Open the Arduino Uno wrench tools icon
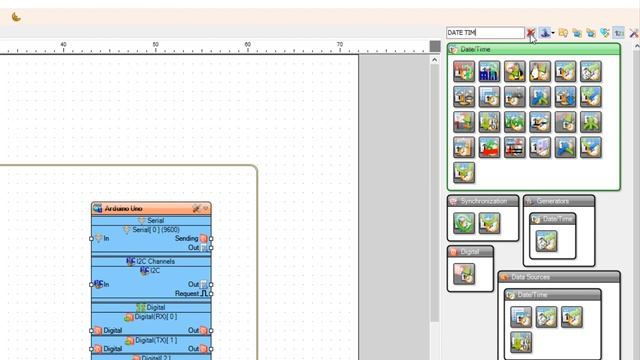The width and height of the screenshot is (640, 360). (x=196, y=209)
